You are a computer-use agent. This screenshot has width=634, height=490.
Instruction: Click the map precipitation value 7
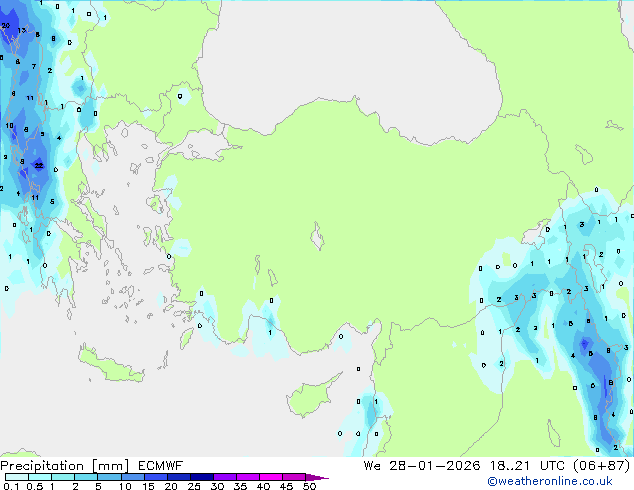pos(34,66)
